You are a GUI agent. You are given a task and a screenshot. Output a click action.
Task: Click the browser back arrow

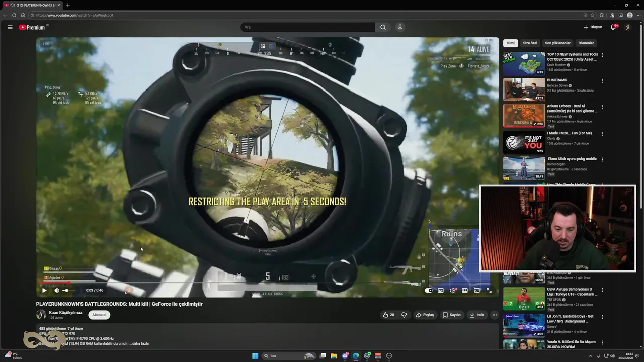[x=5, y=15]
